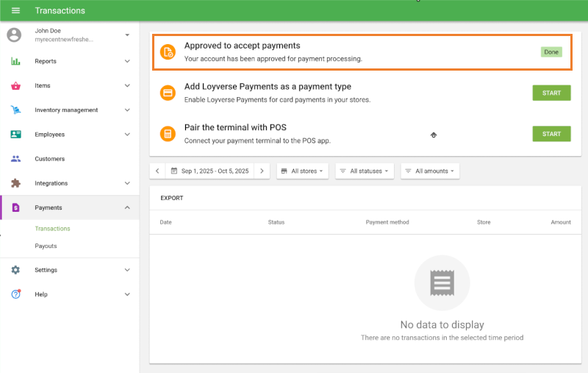
Task: Click the Help question mark icon
Action: (x=15, y=294)
